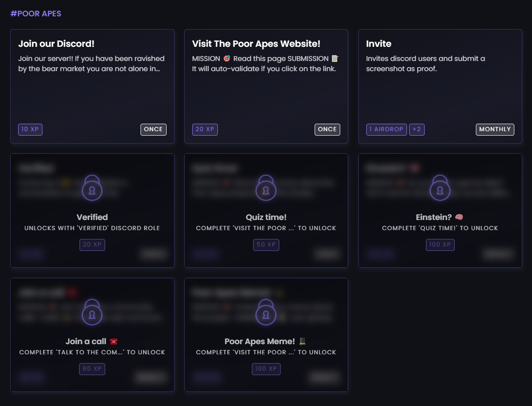Click the lock icon on Join a call
The height and width of the screenshot is (406, 532).
tap(92, 312)
